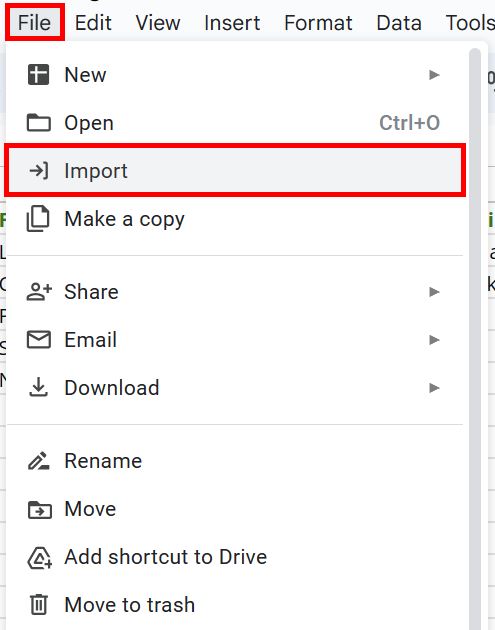Viewport: 495px width, 630px height.
Task: Open the View menu
Action: pyautogui.click(x=158, y=22)
